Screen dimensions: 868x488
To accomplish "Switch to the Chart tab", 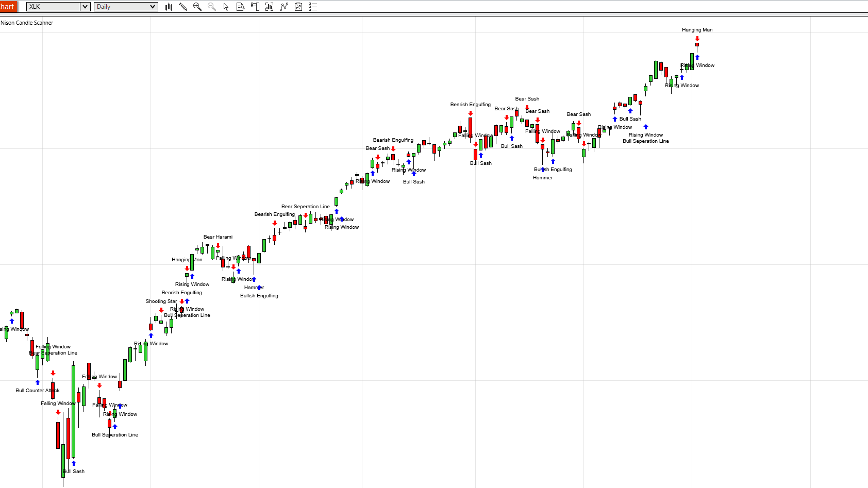I will (8, 7).
